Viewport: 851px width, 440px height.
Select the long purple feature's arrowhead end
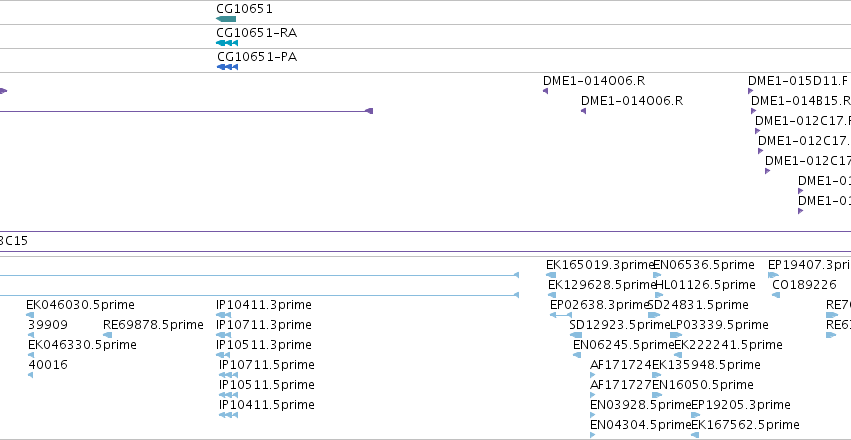[x=369, y=111]
